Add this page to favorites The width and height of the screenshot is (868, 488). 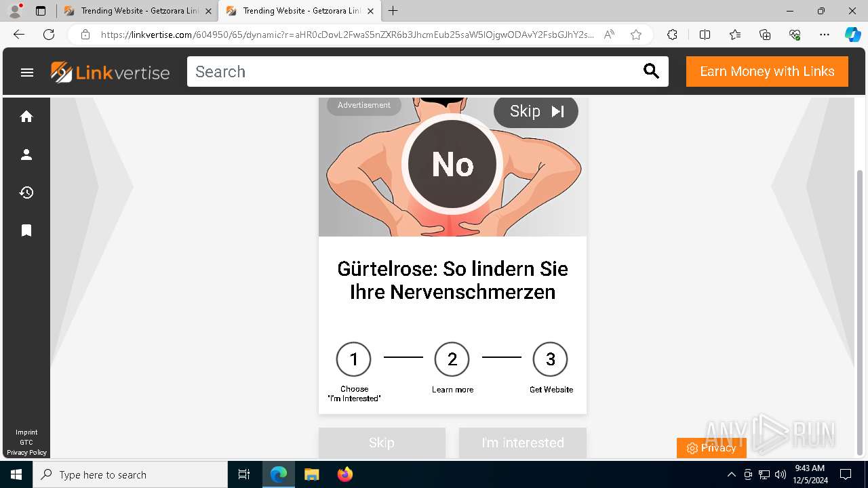(635, 35)
